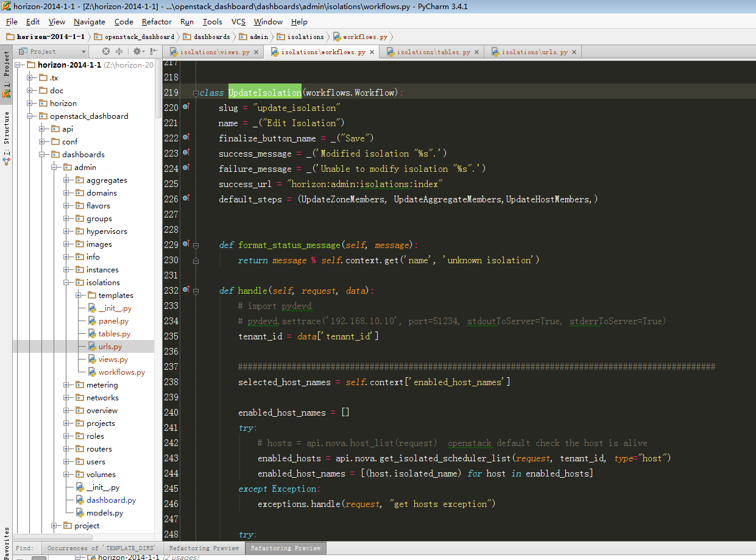
Task: Fold the handle method at line 232
Action: point(196,291)
